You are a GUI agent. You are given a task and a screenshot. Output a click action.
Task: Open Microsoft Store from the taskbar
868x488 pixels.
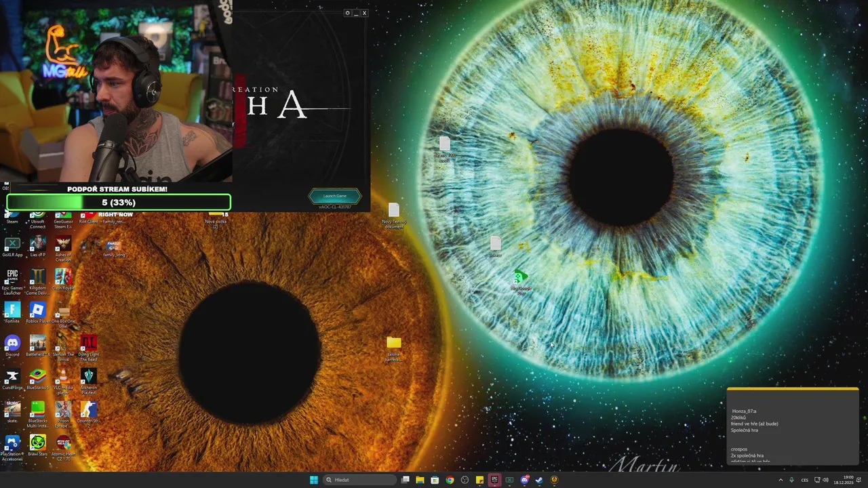pos(435,480)
